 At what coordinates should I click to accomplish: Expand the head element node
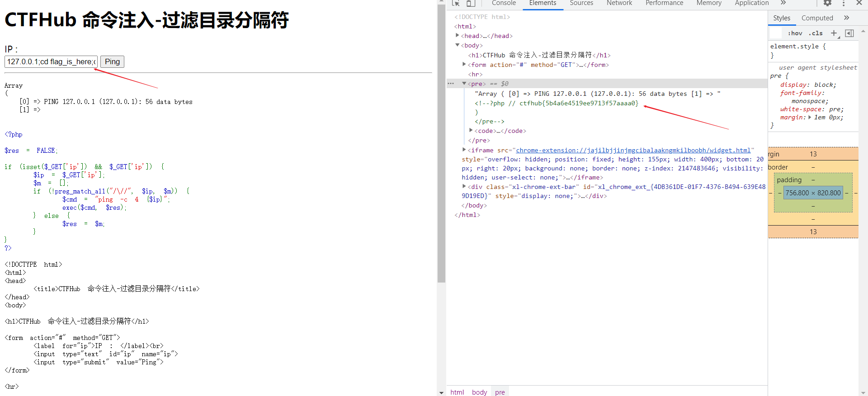(458, 35)
